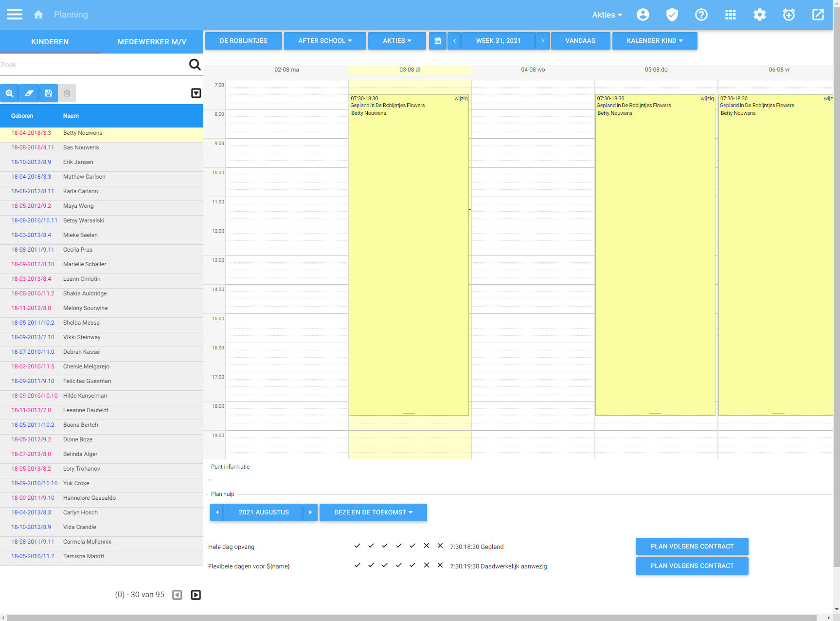Click the home icon in the header
The image size is (840, 621).
pyautogui.click(x=39, y=14)
